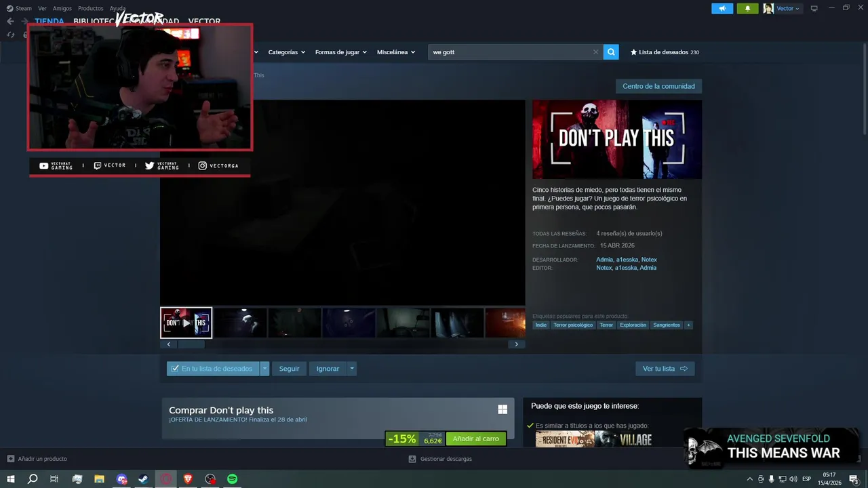Open the Vector account dropdown
868x488 pixels.
[788, 8]
